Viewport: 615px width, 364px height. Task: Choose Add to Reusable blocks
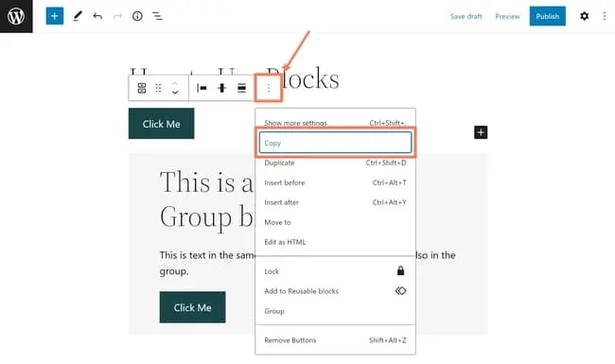[335, 291]
